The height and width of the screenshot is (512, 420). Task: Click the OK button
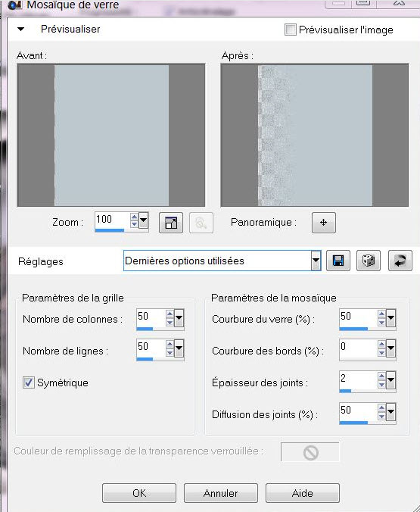[139, 493]
